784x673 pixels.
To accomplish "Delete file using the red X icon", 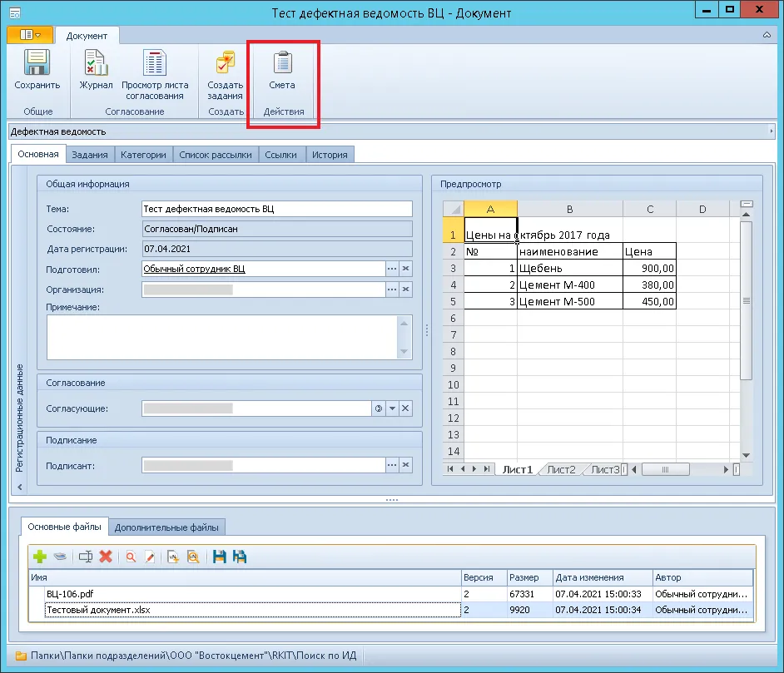I will pyautogui.click(x=106, y=557).
